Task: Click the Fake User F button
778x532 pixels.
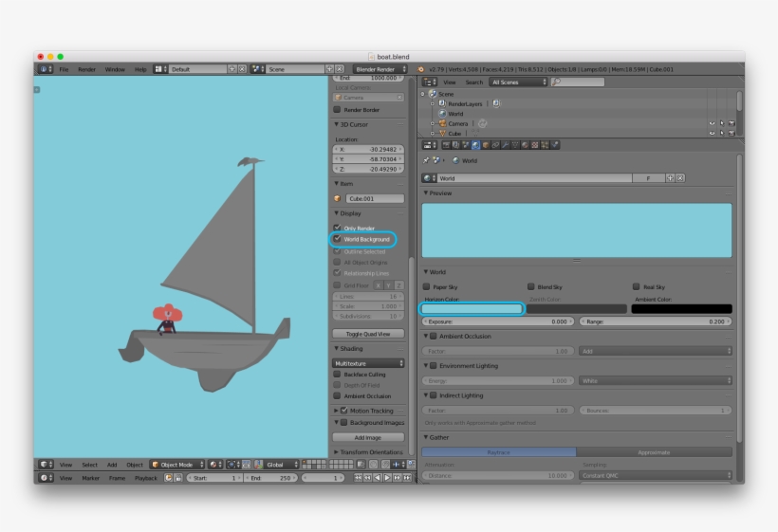Action: pyautogui.click(x=648, y=177)
